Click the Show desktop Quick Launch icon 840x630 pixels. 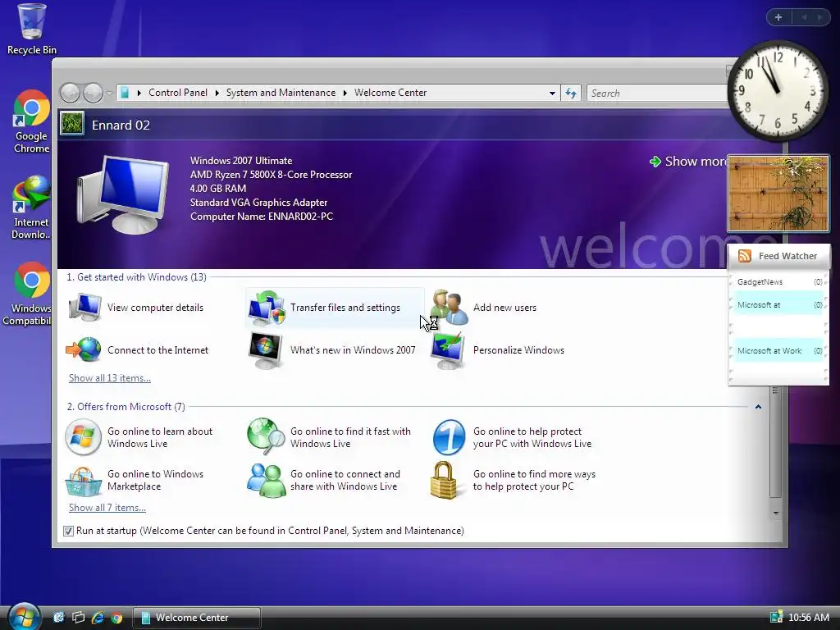[59, 617]
